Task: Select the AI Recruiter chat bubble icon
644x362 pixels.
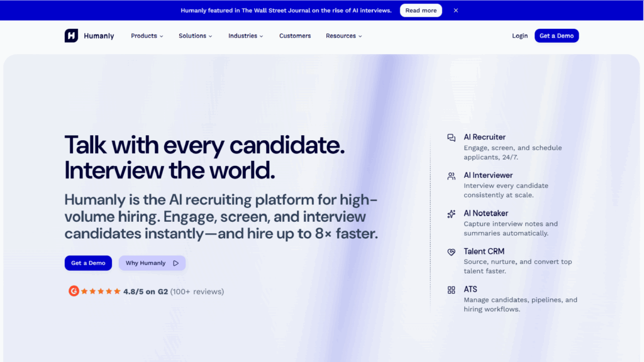Action: (x=450, y=136)
